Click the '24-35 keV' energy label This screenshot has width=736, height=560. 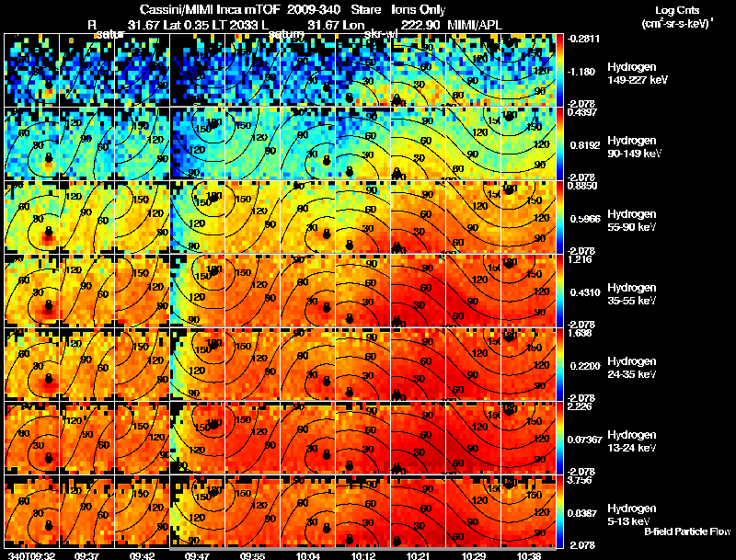click(631, 374)
